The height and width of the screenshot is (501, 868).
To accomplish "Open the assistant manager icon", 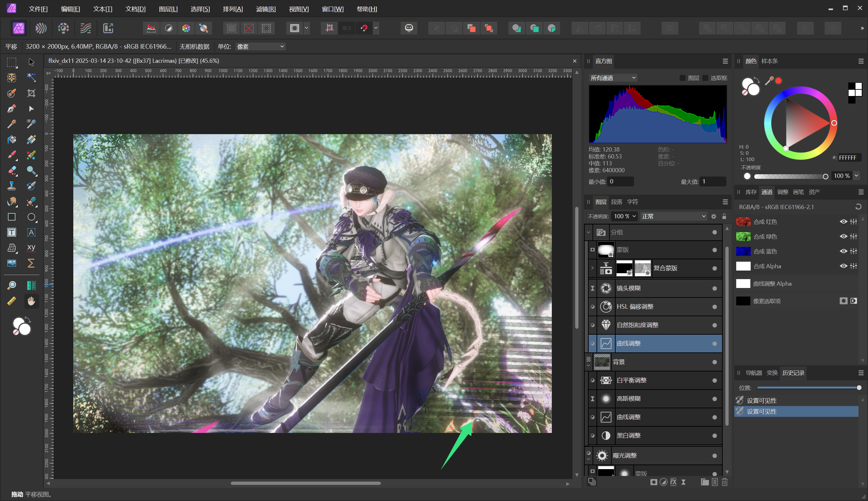I will [x=409, y=28].
